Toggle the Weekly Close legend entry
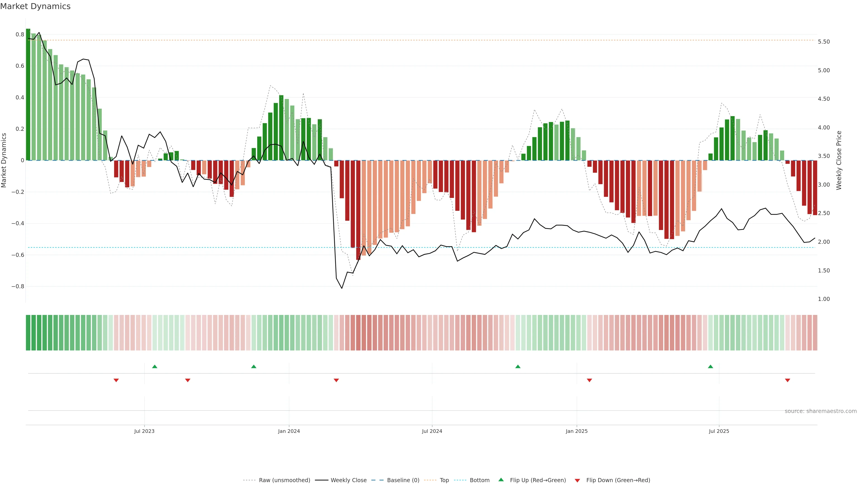This screenshot has width=868, height=488. 348,480
